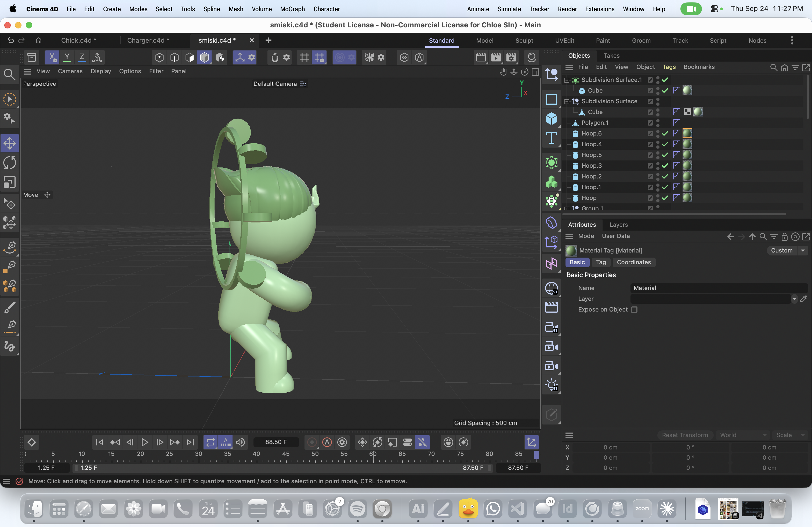Click the Default Camera label

click(x=275, y=84)
